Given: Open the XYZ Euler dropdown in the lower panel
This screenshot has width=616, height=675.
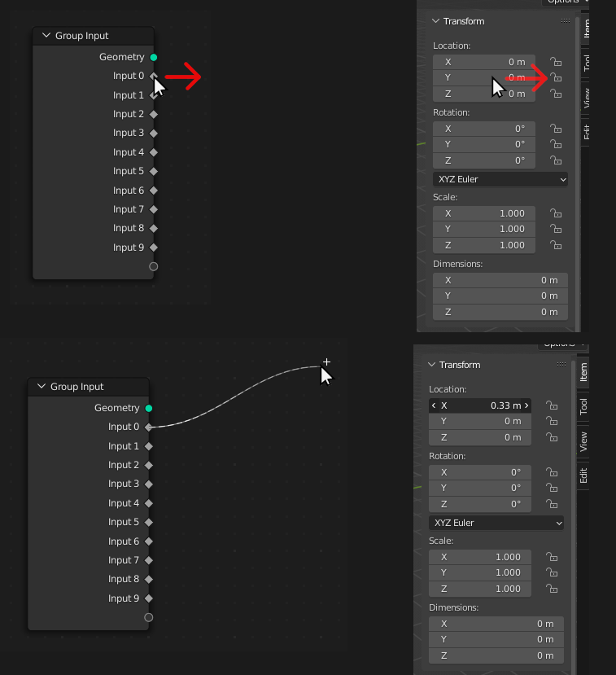Looking at the screenshot, I should (x=496, y=523).
